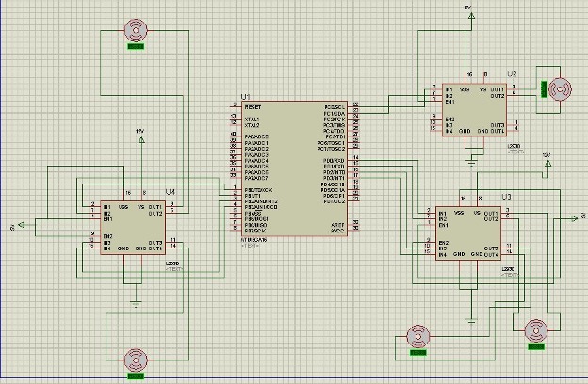Click the OUT3 pin label on U4

[155, 243]
